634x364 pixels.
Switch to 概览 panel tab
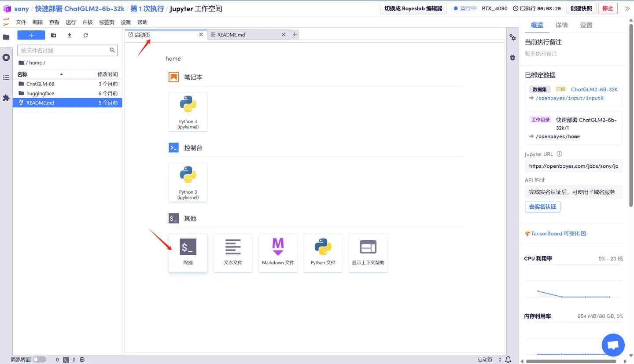537,25
